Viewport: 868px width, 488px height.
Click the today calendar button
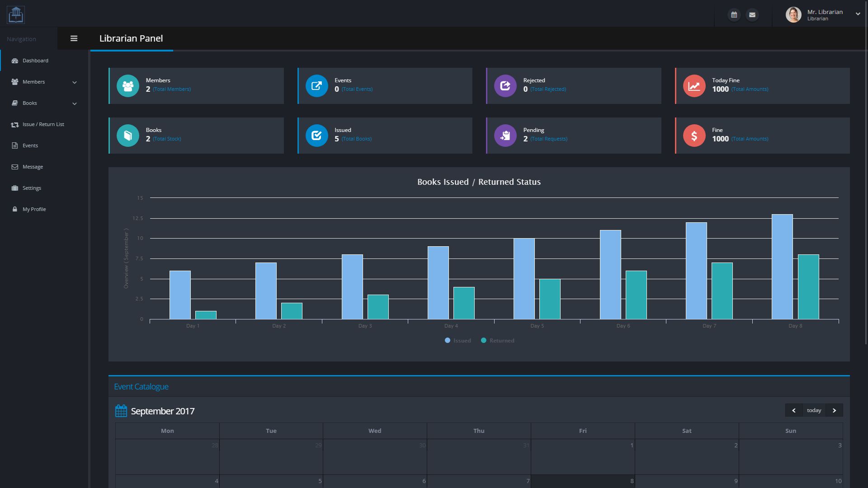(814, 410)
